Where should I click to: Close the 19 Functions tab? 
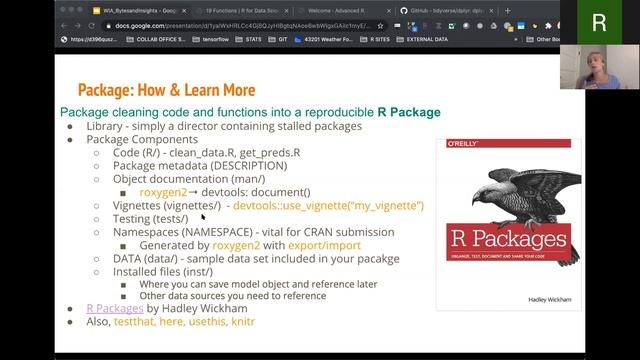point(286,11)
